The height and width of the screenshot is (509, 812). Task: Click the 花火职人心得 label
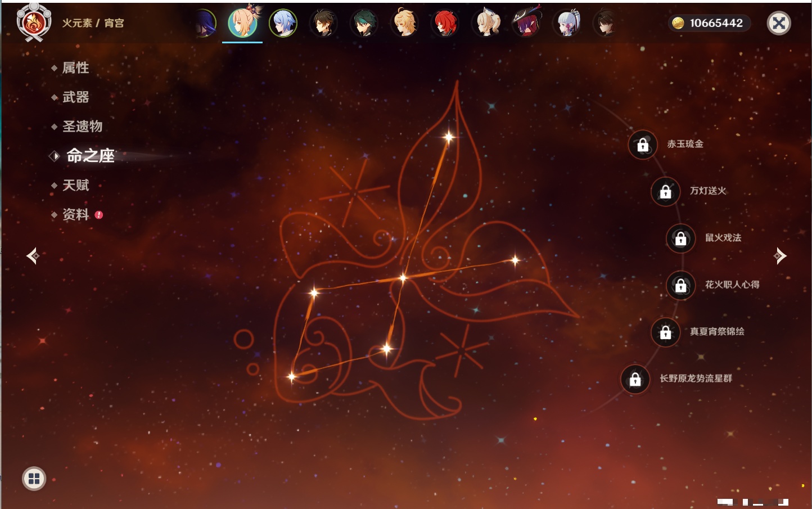[732, 285]
